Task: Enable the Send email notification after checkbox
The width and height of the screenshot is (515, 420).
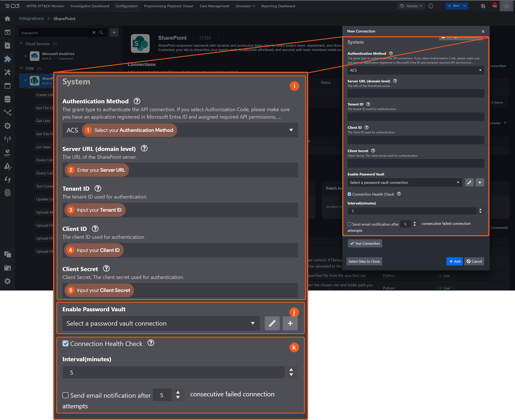Action: click(x=349, y=224)
